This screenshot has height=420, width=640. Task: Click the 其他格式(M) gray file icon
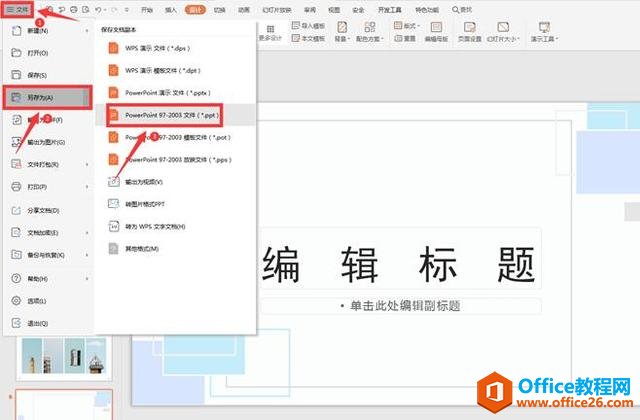(113, 248)
